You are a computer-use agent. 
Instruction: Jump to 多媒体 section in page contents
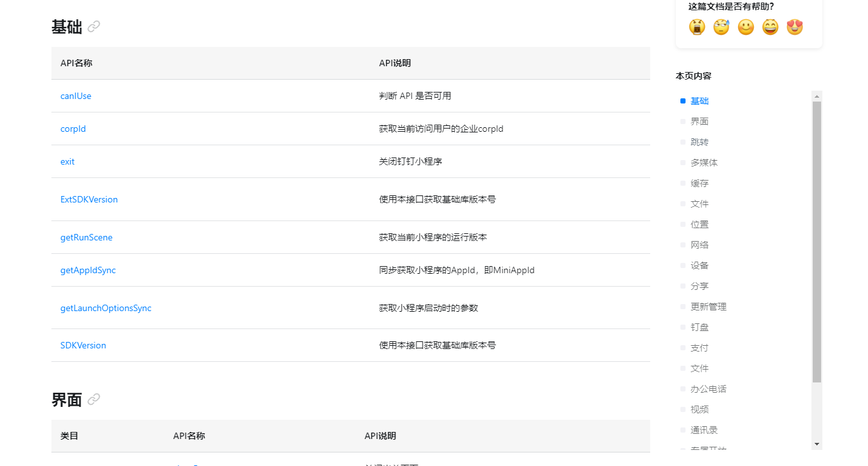pyautogui.click(x=704, y=163)
